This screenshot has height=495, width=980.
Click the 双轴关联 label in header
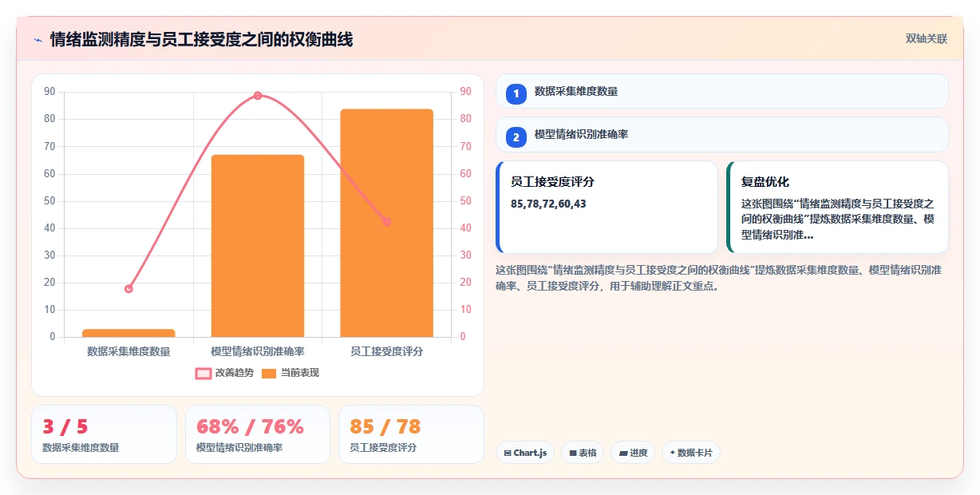[926, 39]
